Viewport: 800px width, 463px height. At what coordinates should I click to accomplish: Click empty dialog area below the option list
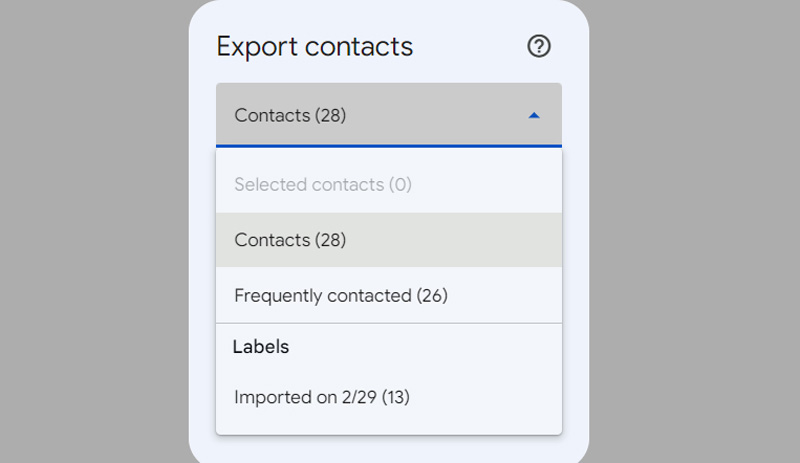(x=389, y=449)
